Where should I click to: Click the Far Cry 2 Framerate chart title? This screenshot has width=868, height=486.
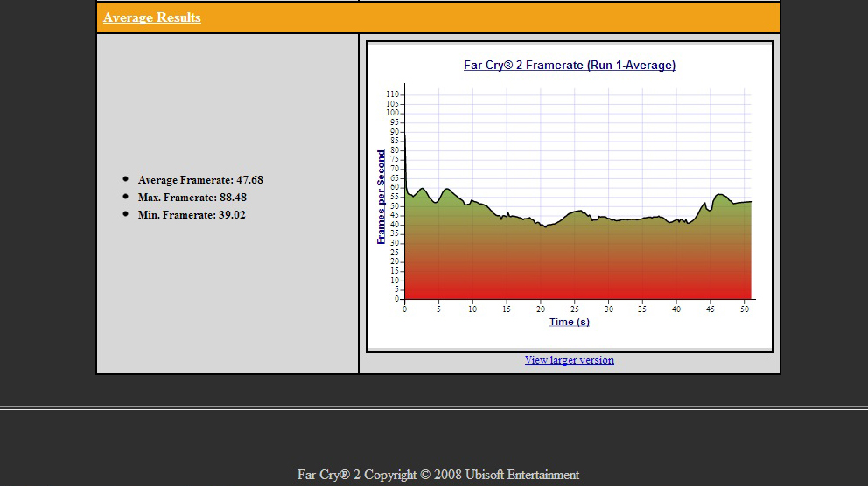click(569, 66)
